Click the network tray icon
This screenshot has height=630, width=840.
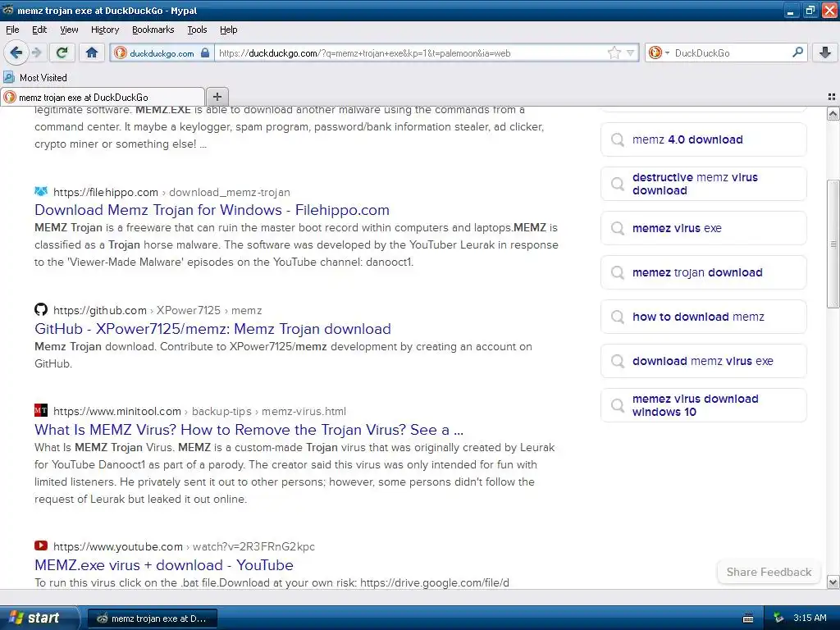pyautogui.click(x=778, y=619)
